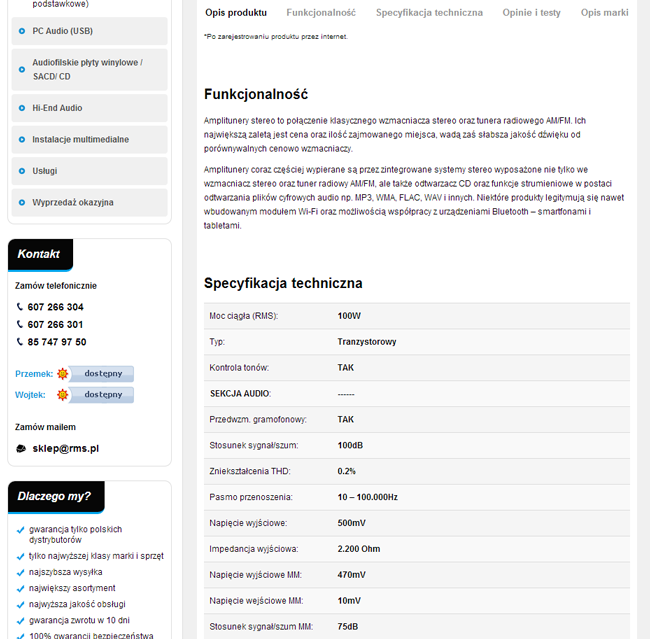650x639 pixels.
Task: Click the Funkcjonalność section heading
Action: (256, 95)
